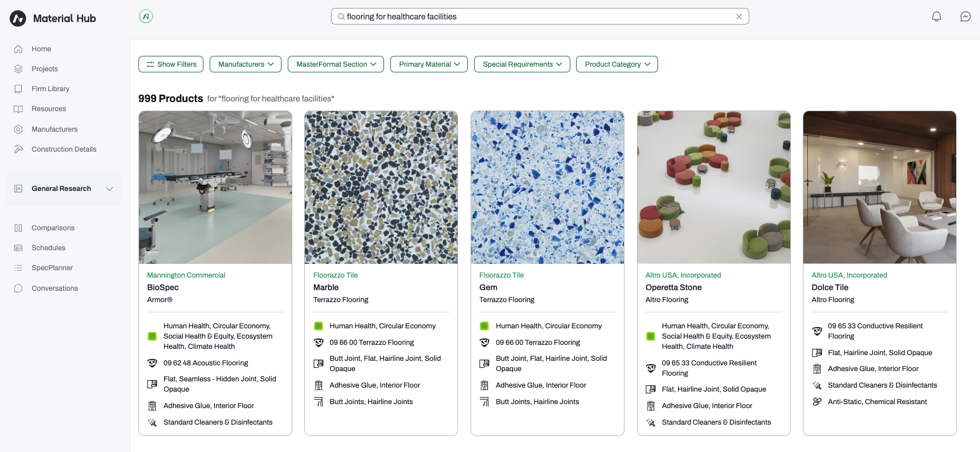Expand the General Research section
The height and width of the screenshot is (452, 980).
pos(64,189)
